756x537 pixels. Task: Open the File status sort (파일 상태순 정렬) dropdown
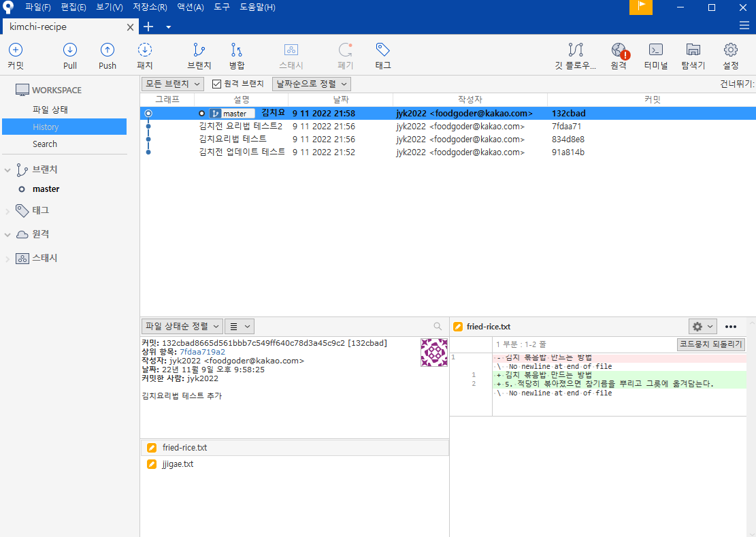click(x=182, y=326)
